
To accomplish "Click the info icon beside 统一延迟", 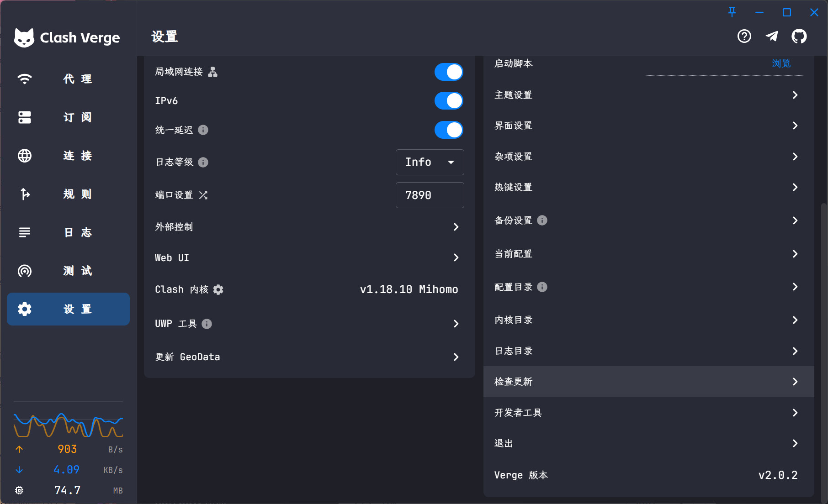I will (203, 130).
